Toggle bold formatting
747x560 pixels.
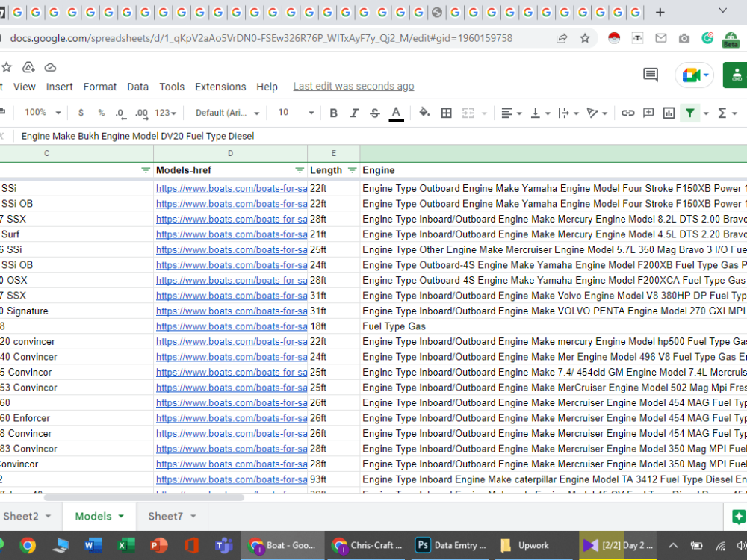click(333, 113)
